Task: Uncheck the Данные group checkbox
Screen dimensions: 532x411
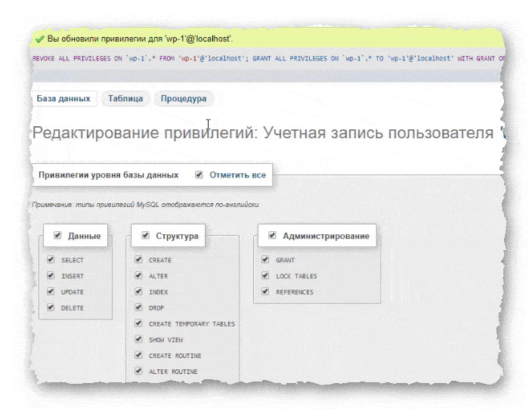Action: [x=57, y=236]
